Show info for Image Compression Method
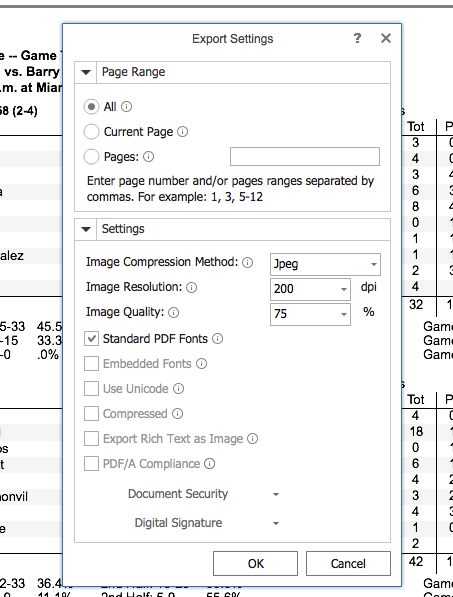This screenshot has height=597, width=453. point(247,262)
